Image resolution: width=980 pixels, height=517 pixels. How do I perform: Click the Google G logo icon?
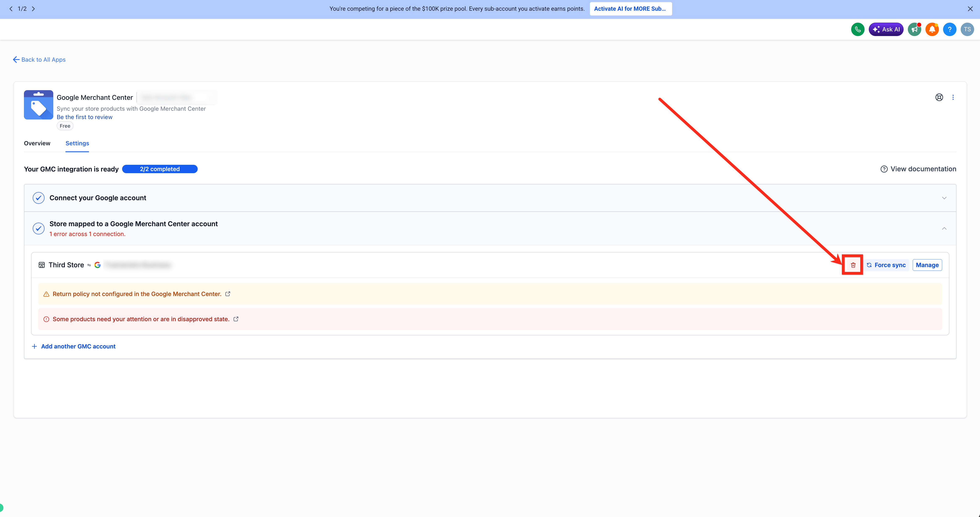(97, 265)
